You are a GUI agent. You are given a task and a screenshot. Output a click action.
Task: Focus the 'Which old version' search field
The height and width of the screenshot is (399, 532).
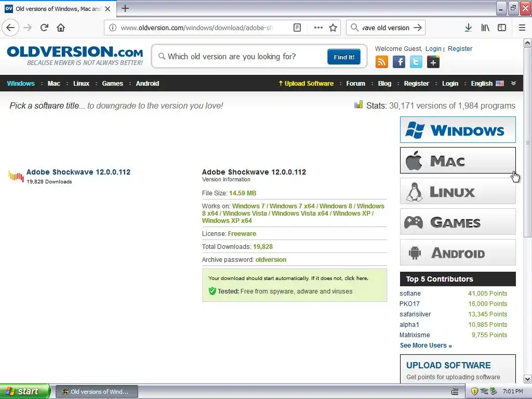click(x=241, y=56)
